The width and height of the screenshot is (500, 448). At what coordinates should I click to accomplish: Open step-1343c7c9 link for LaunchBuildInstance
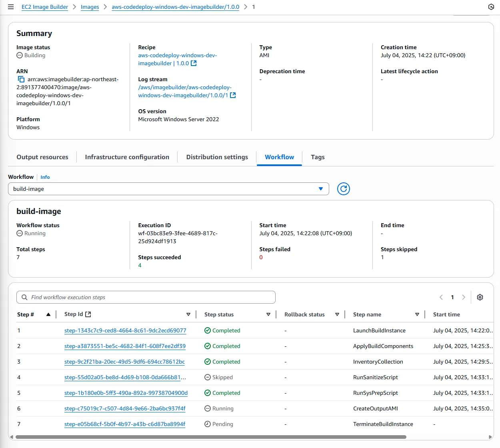[125, 330]
